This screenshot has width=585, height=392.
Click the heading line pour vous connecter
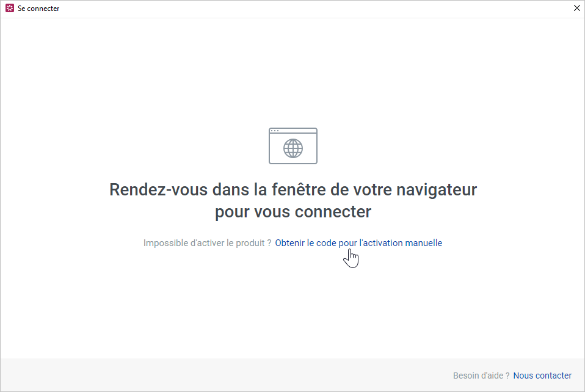click(x=293, y=212)
